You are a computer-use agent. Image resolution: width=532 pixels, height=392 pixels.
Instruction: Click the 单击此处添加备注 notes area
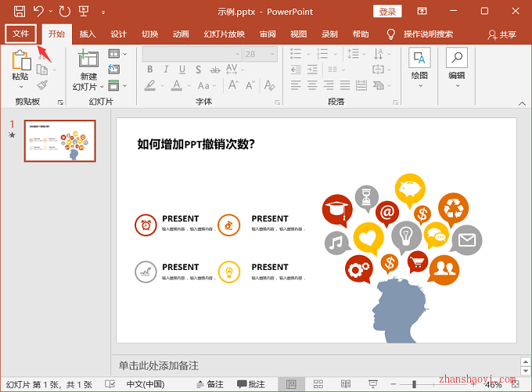point(159,366)
